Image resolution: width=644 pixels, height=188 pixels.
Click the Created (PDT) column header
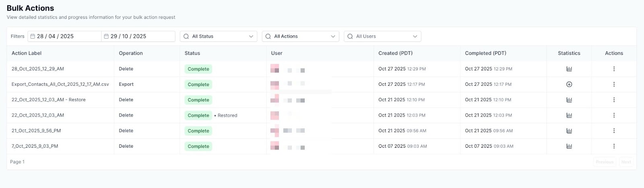[395, 53]
